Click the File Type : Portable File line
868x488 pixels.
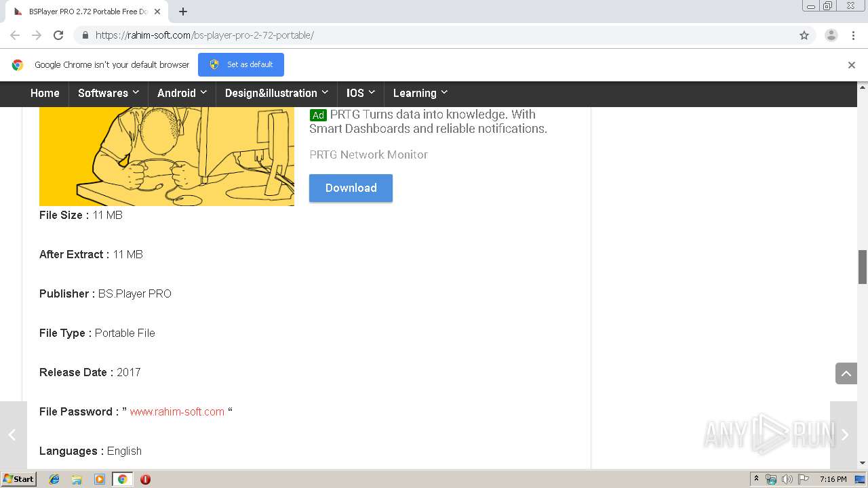pos(97,333)
